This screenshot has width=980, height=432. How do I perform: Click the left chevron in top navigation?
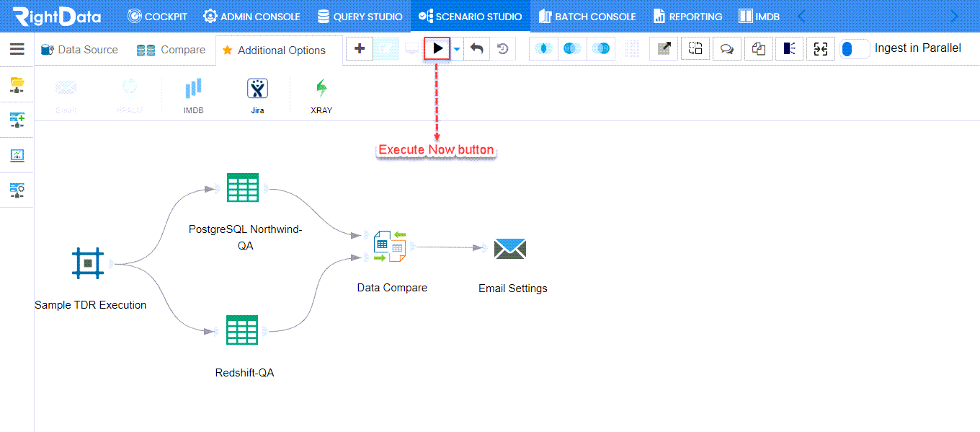[801, 16]
